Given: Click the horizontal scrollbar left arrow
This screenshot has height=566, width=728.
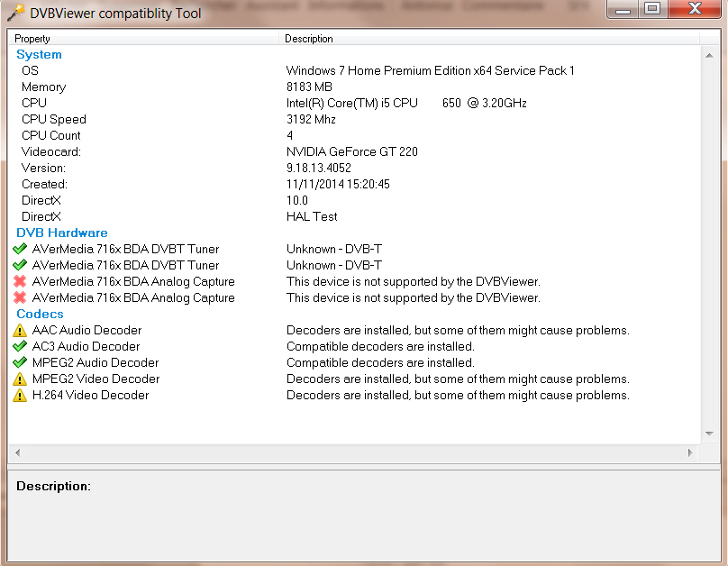Looking at the screenshot, I should tap(18, 452).
